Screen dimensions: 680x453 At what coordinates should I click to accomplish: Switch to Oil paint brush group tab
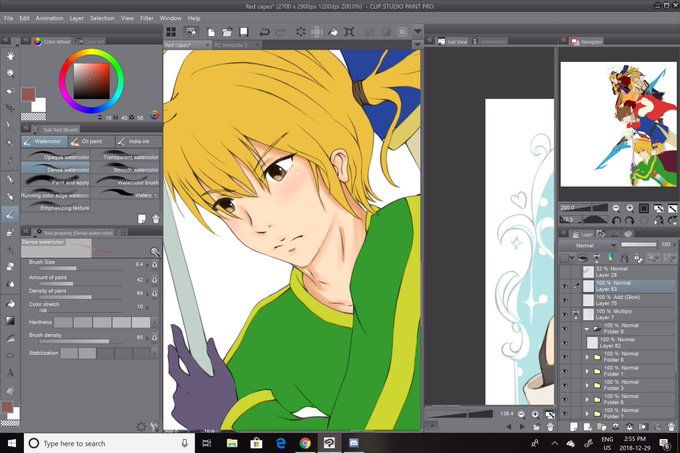coord(92,141)
